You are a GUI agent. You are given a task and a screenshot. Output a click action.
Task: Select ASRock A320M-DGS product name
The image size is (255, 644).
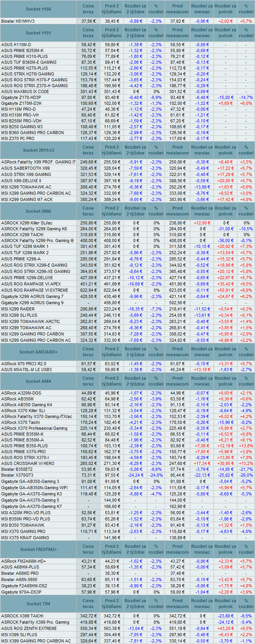pyautogui.click(x=21, y=393)
